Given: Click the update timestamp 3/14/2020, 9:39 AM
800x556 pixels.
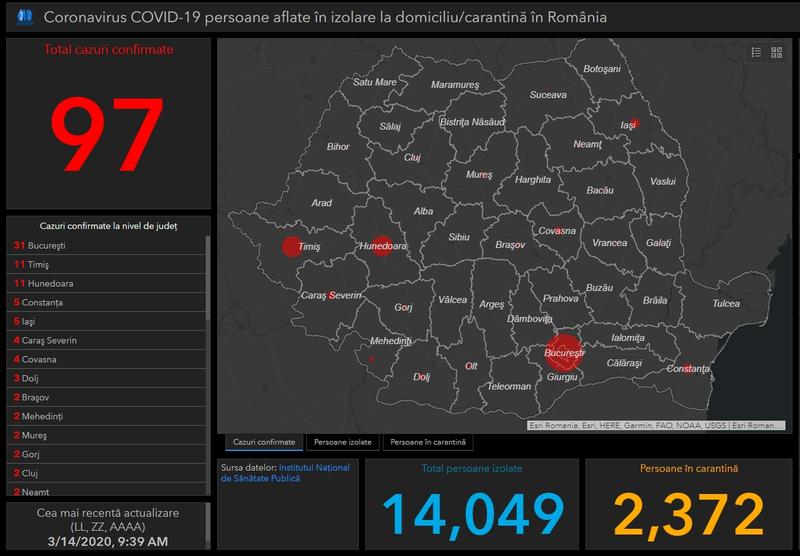Looking at the screenshot, I should (x=108, y=541).
